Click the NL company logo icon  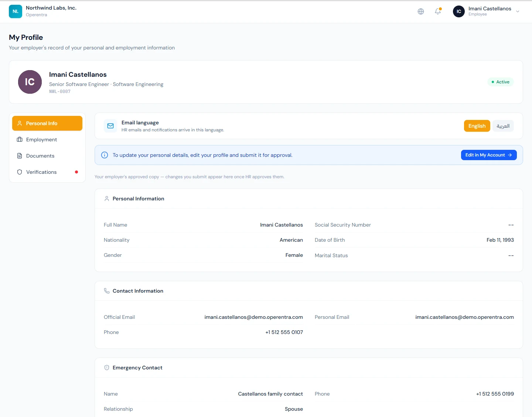[x=16, y=11]
